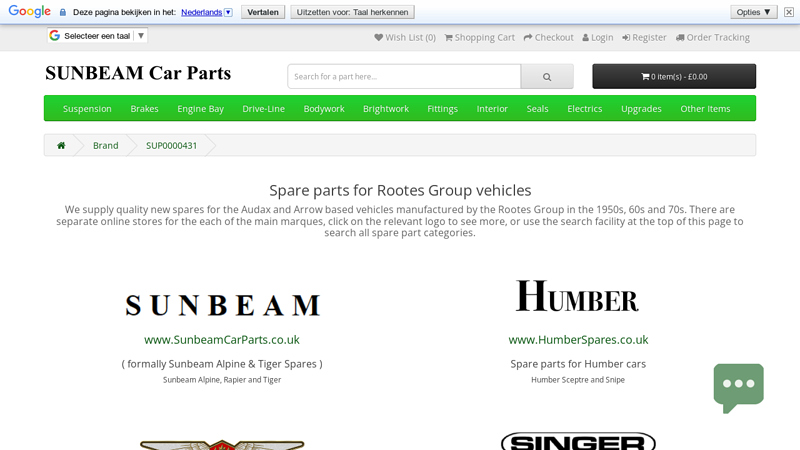Focus the part search field

(x=404, y=77)
